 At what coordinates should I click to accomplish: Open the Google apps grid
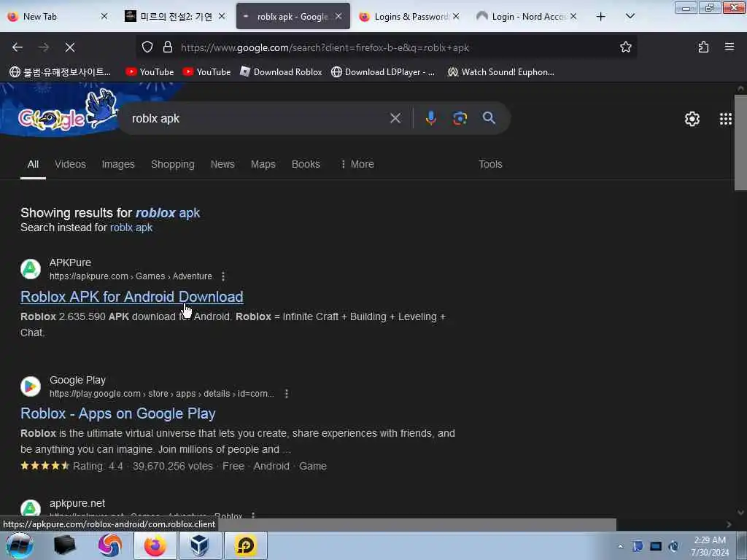click(725, 119)
